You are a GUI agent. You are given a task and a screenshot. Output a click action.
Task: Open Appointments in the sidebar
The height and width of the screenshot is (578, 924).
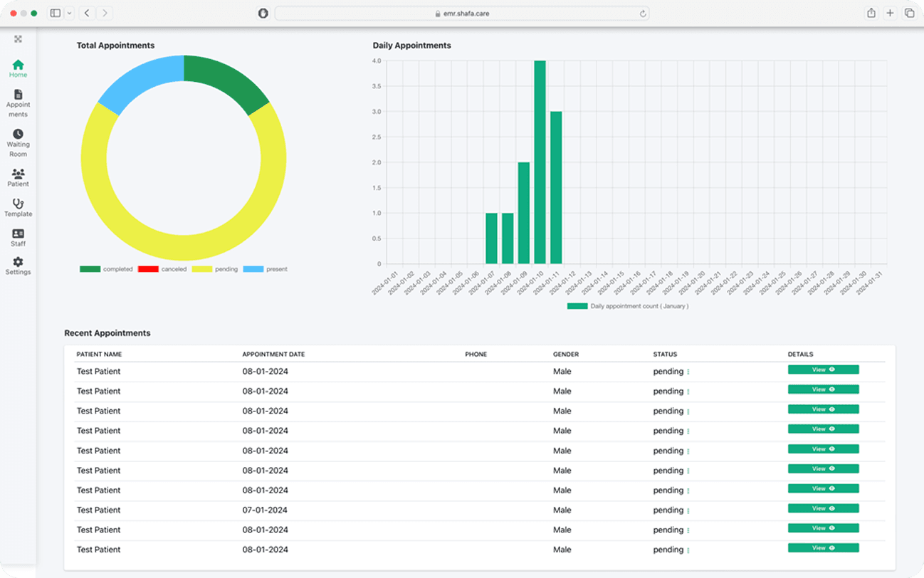tap(18, 95)
